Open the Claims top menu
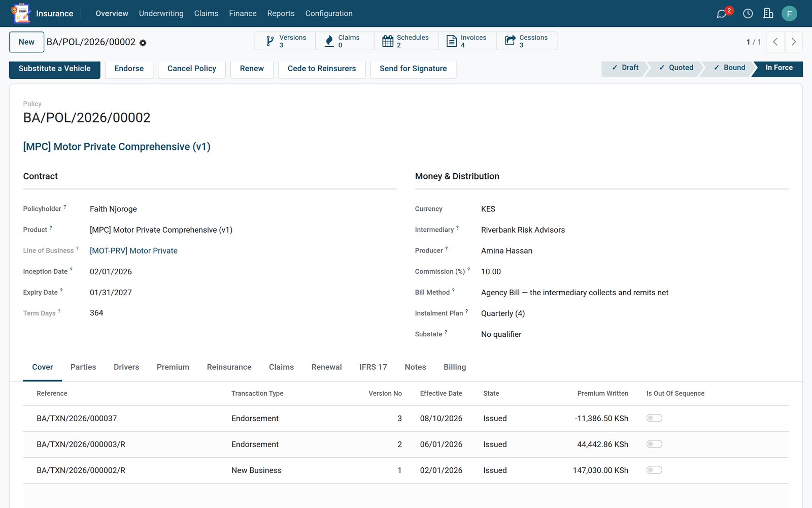 (206, 14)
